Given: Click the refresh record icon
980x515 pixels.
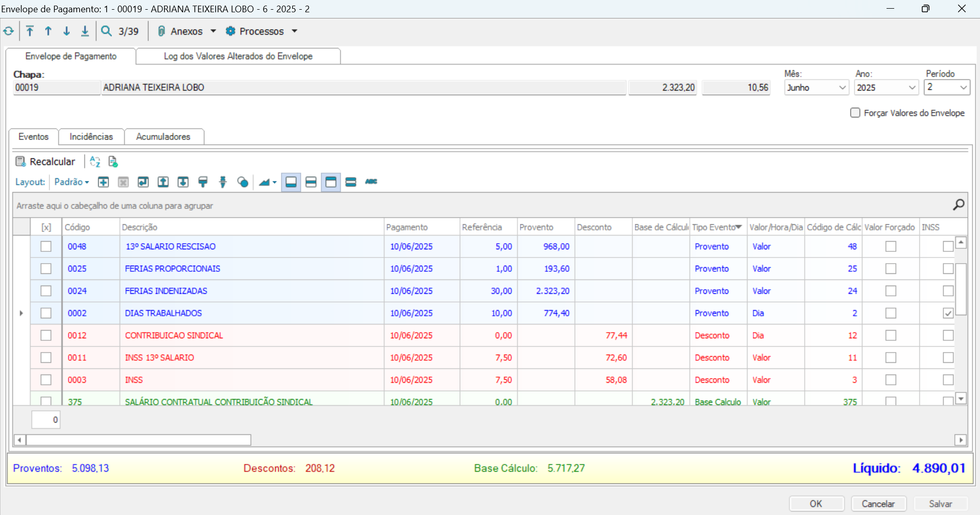Looking at the screenshot, I should point(9,31).
